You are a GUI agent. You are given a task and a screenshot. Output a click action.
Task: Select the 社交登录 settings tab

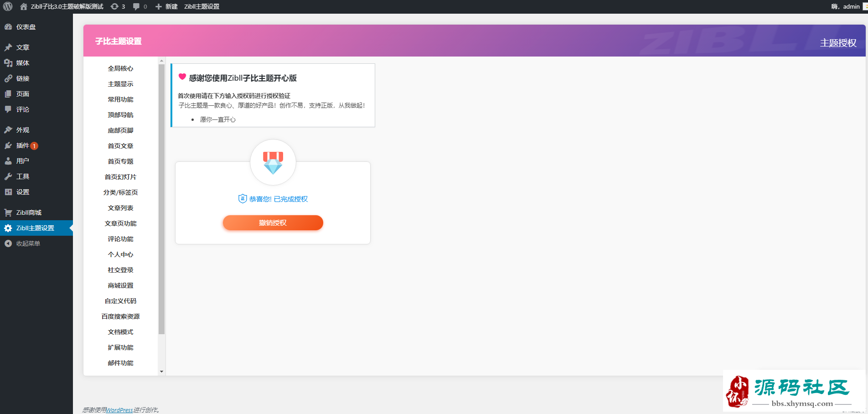[x=120, y=270]
